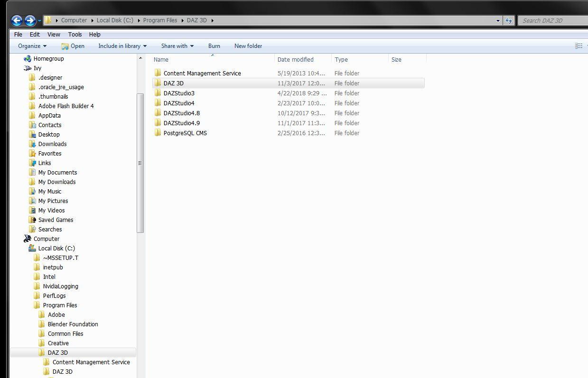The image size is (588, 378).
Task: Select Ivy user folder in tree
Action: [x=37, y=68]
